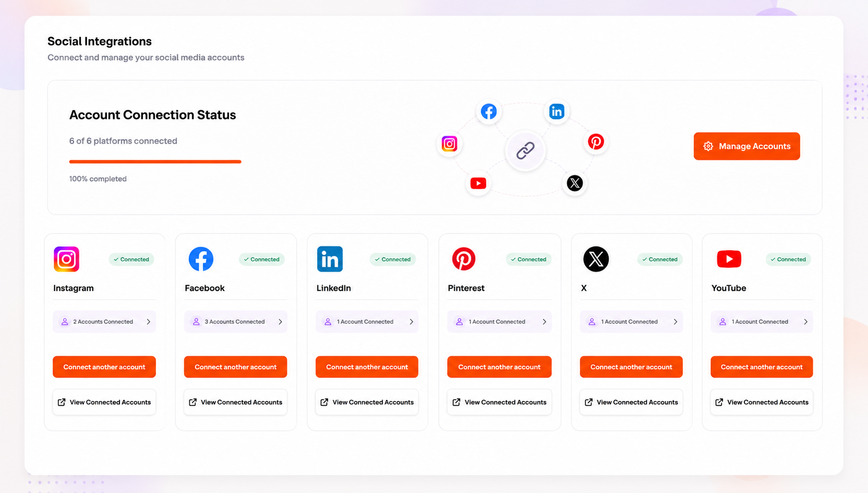868x493 pixels.
Task: Connect another Facebook account
Action: [x=236, y=367]
